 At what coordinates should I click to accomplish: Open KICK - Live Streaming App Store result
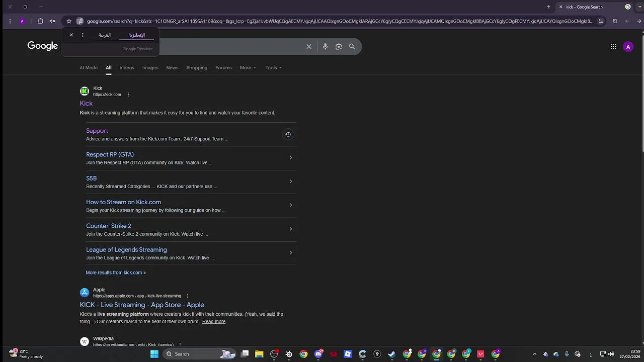[142, 305]
